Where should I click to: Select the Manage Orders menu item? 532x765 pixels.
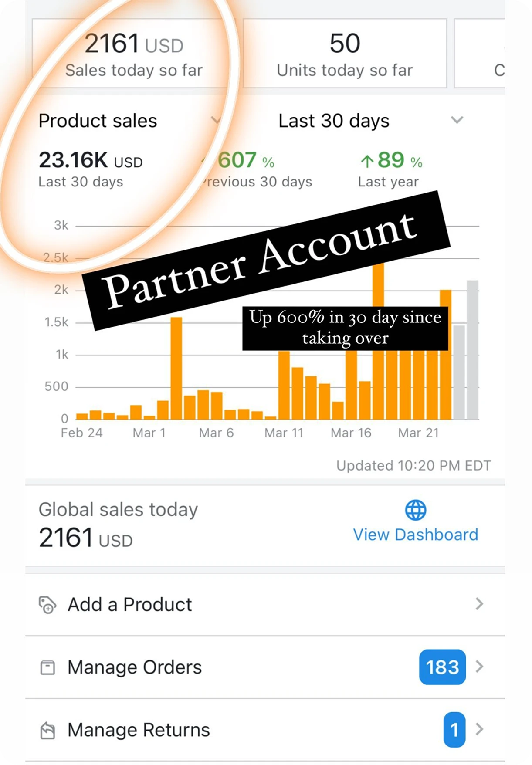[x=135, y=667]
